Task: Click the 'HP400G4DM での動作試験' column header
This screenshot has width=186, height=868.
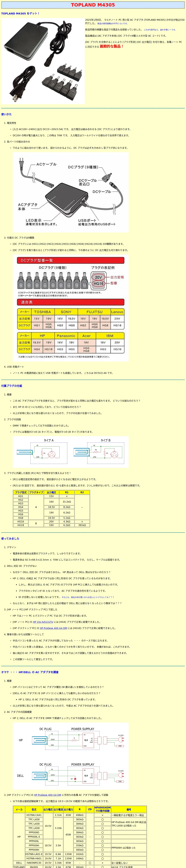Action: (102, 809)
